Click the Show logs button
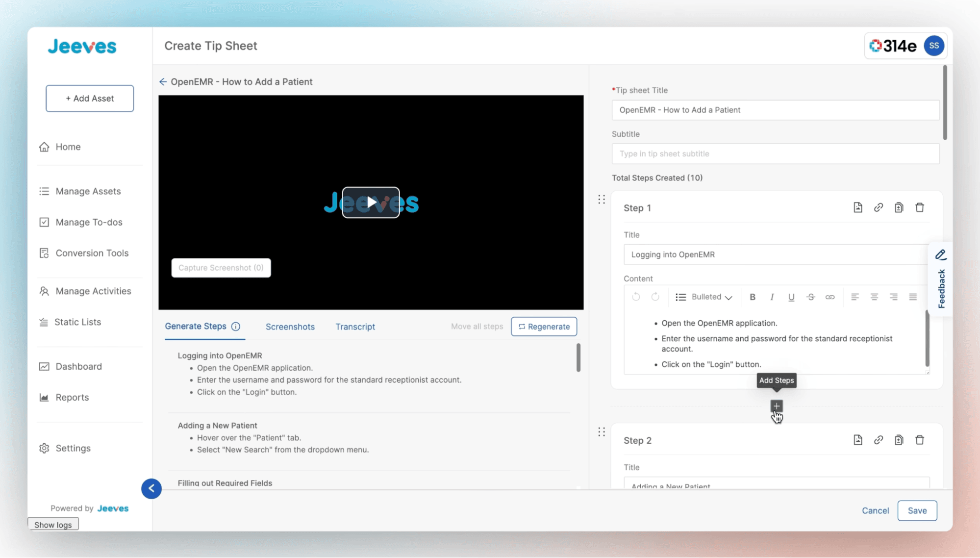 click(53, 525)
